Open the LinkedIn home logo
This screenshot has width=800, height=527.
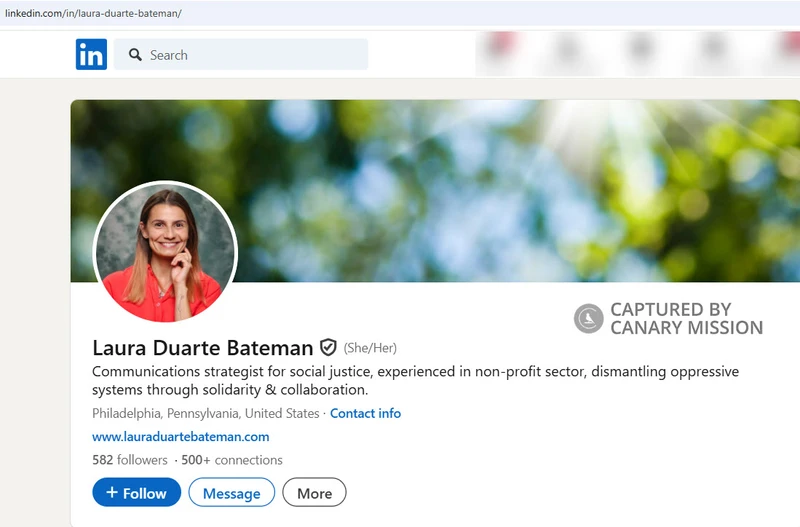click(91, 54)
